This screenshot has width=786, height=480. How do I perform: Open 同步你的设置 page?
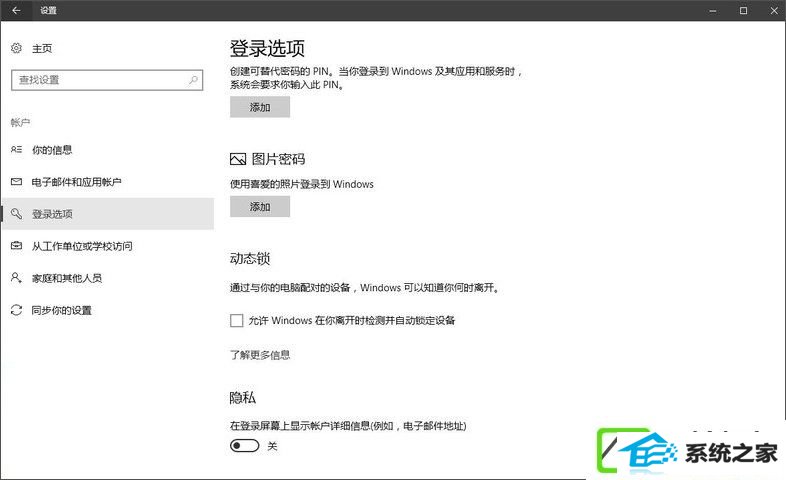coord(107,310)
